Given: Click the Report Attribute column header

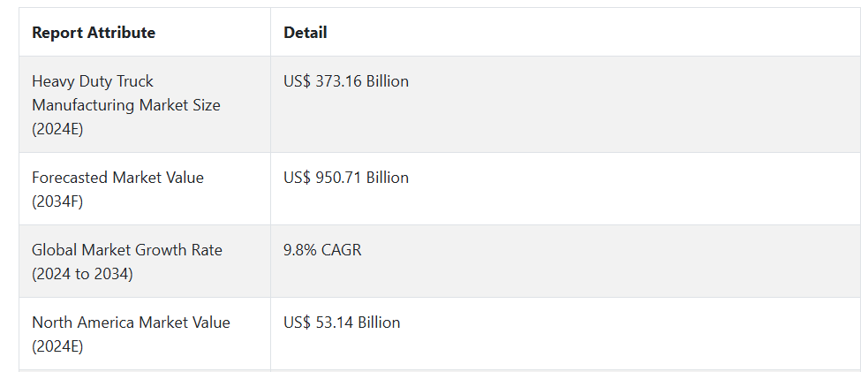Looking at the screenshot, I should pos(94,33).
